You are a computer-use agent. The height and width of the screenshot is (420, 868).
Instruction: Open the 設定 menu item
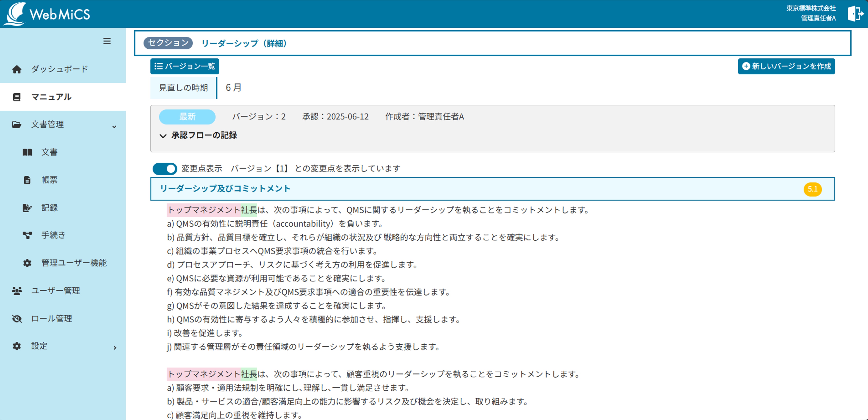39,346
